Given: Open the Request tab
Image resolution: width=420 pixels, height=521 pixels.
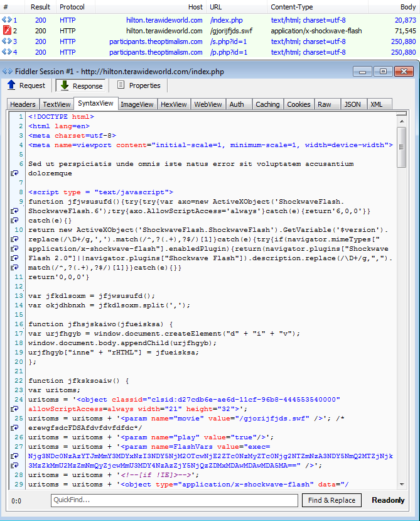Looking at the screenshot, I should tap(26, 85).
